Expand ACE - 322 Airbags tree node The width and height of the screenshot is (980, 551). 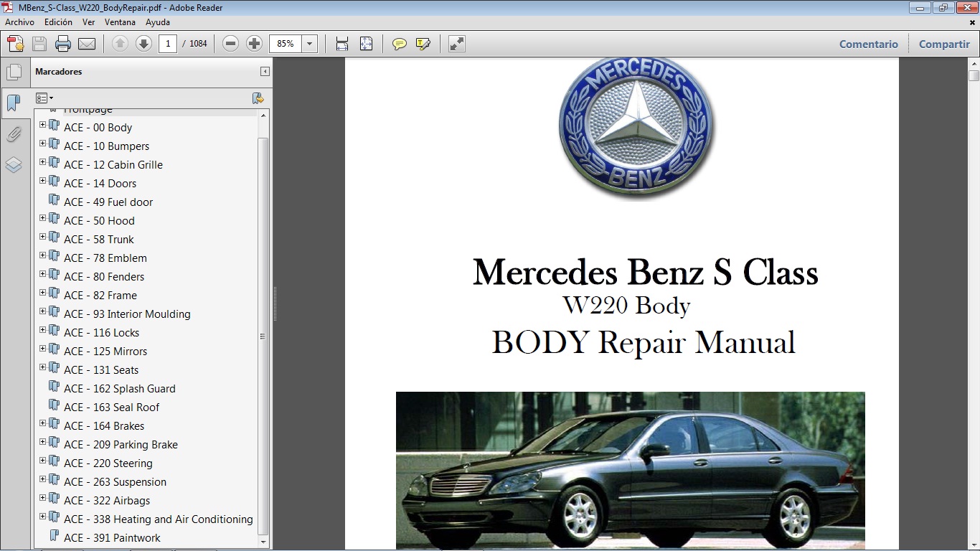click(x=42, y=498)
